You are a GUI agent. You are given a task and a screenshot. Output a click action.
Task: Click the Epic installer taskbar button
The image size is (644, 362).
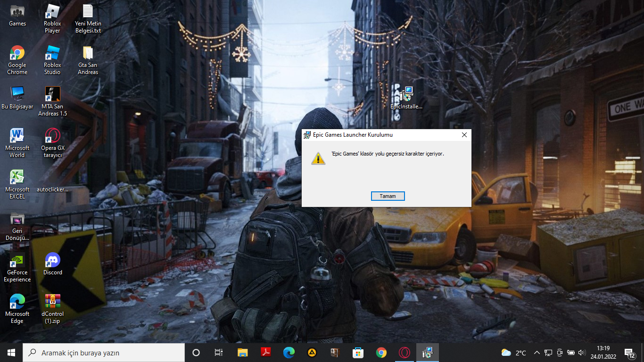pyautogui.click(x=428, y=353)
